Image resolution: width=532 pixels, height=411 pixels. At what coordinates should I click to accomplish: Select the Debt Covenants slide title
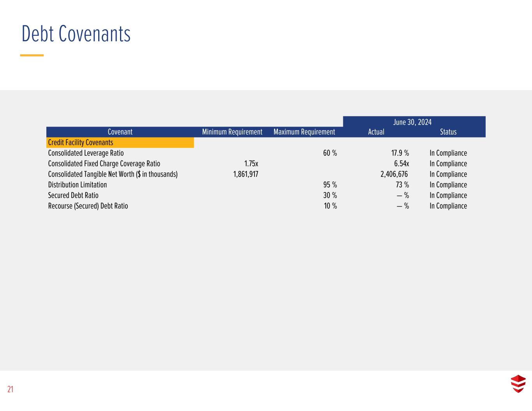76,34
